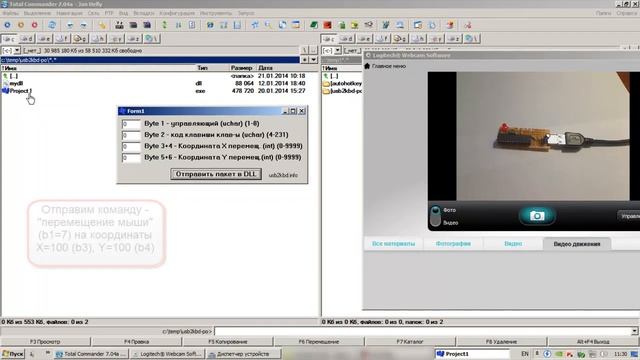Click the solid red square toolbar icon
Viewport: 640px width, 360px height.
point(327,25)
